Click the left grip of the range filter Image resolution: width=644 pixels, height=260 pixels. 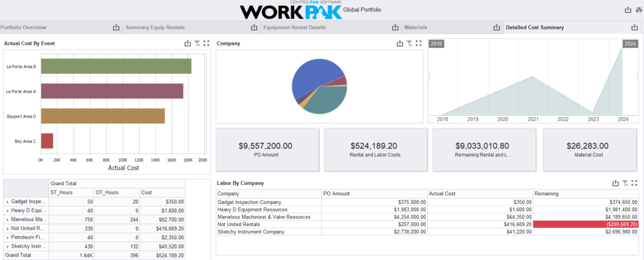click(x=429, y=77)
